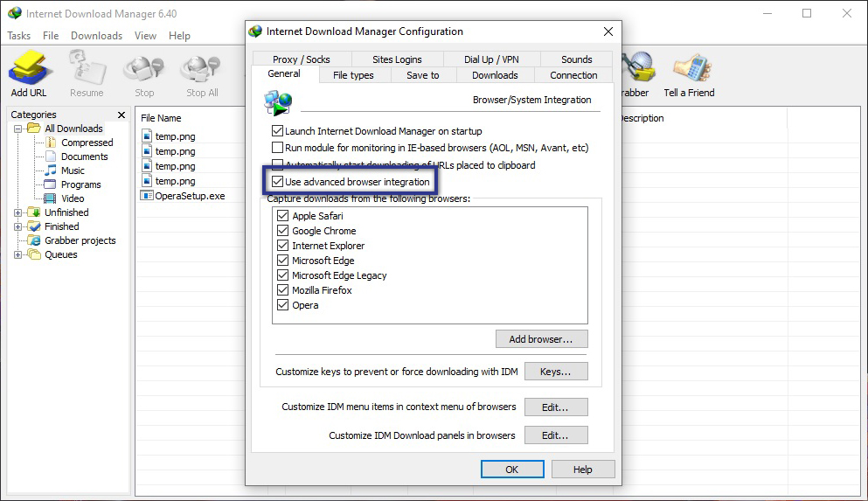The image size is (868, 501).
Task: Switch to the File types tab
Action: [353, 75]
